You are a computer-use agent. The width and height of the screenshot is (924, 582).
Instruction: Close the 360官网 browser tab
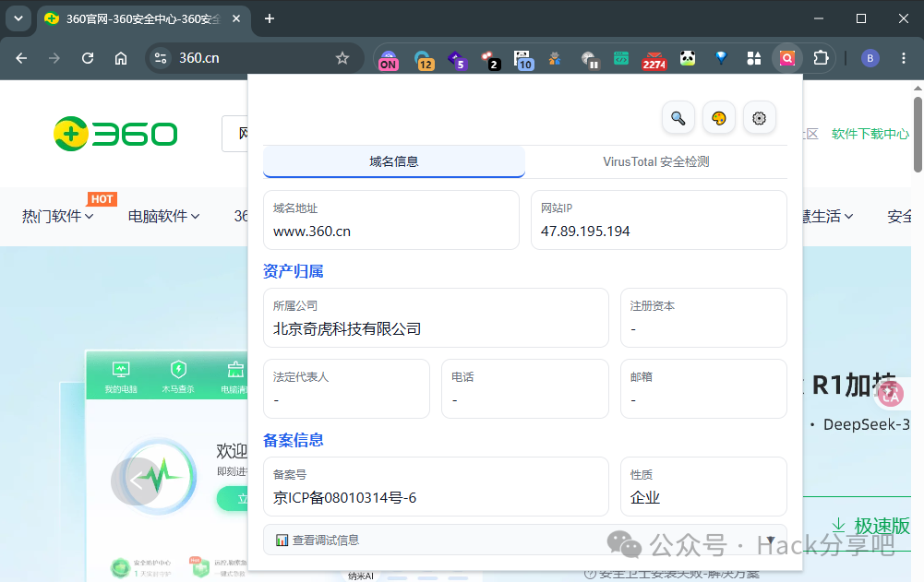(x=236, y=18)
